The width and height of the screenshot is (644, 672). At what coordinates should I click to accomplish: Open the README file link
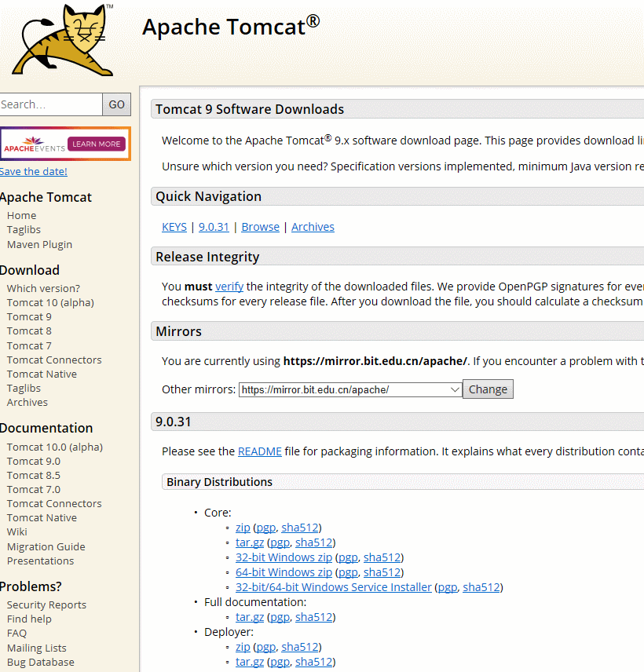[x=259, y=451]
